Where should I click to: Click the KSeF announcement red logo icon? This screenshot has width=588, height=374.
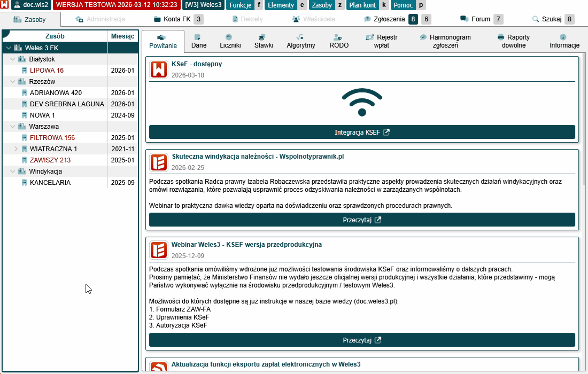(x=159, y=69)
